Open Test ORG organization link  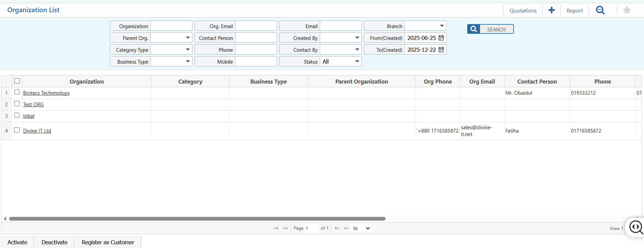click(x=33, y=105)
